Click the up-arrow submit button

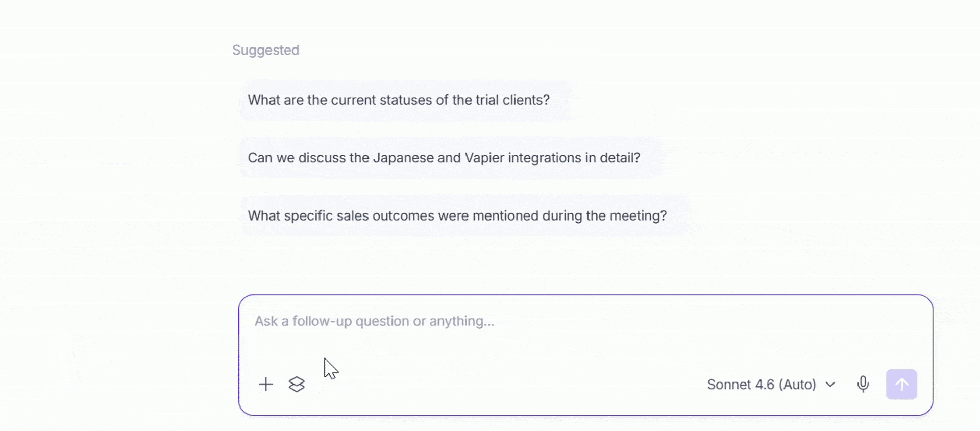(x=901, y=384)
